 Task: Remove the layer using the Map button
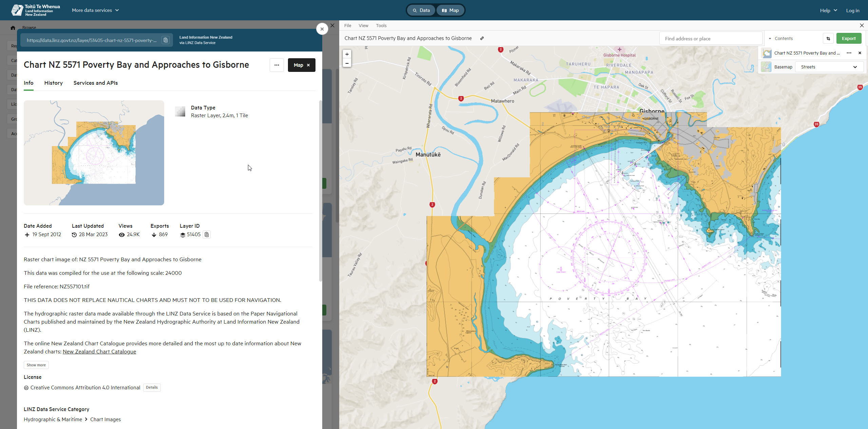pyautogui.click(x=302, y=65)
